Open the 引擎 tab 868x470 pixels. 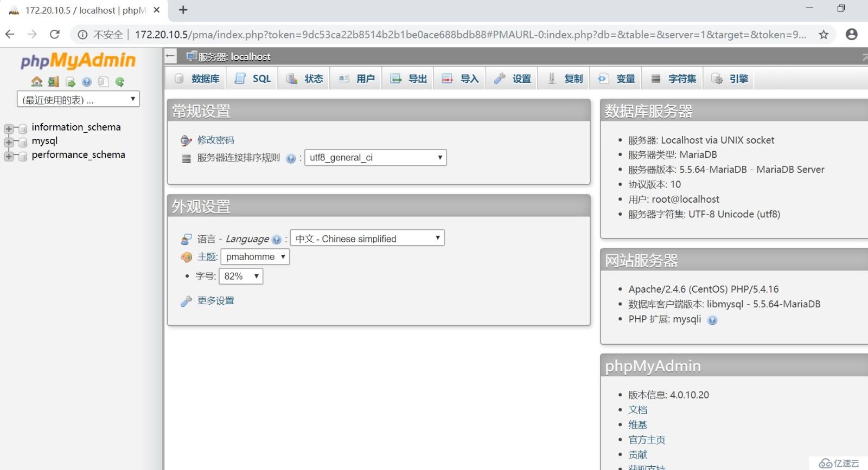click(730, 79)
